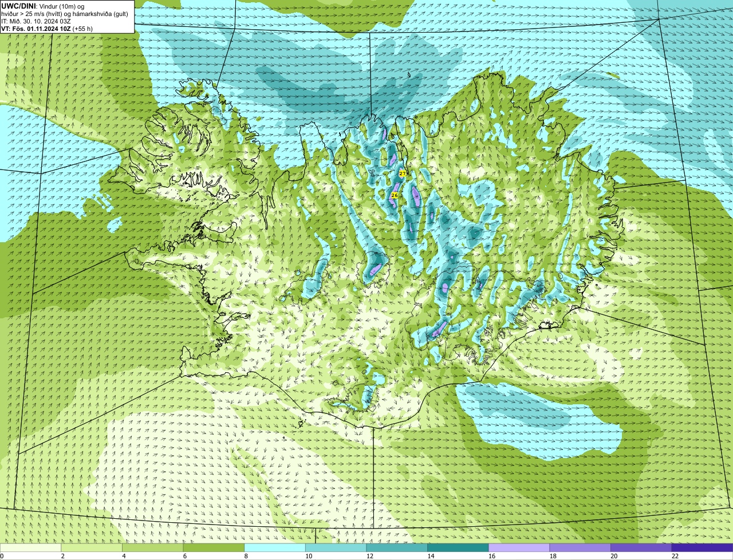The width and height of the screenshot is (733, 560).
Task: Select the 12–14 m/s teal legend swatch
Action: [x=397, y=547]
